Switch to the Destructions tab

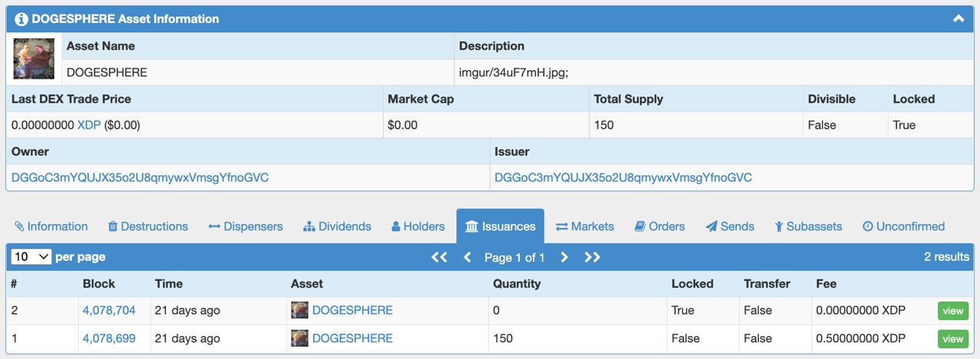pos(148,227)
